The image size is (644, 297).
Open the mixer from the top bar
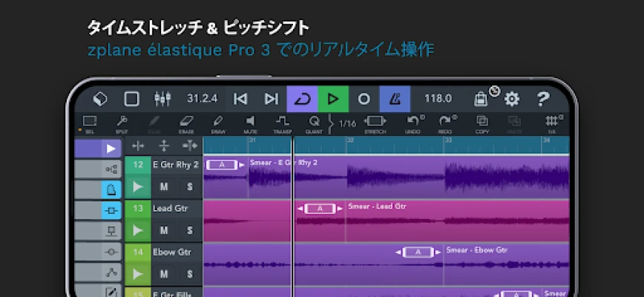162,99
